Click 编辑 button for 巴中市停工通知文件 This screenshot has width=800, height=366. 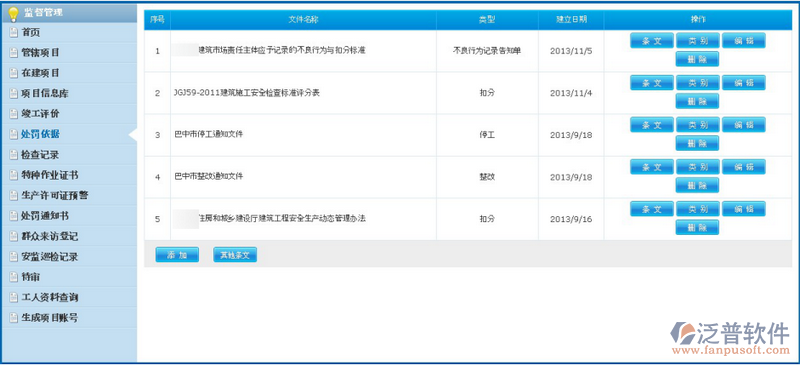[x=744, y=125]
